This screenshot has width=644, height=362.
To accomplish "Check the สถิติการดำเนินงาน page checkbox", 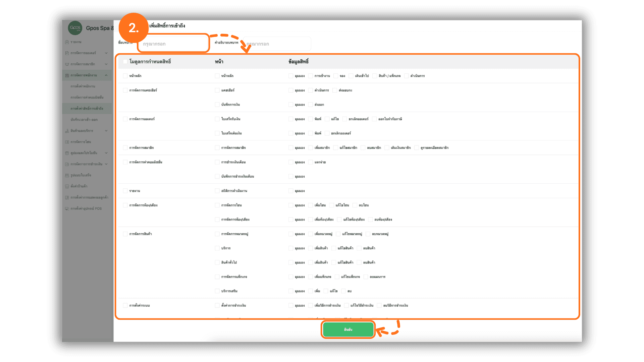I will [x=217, y=191].
